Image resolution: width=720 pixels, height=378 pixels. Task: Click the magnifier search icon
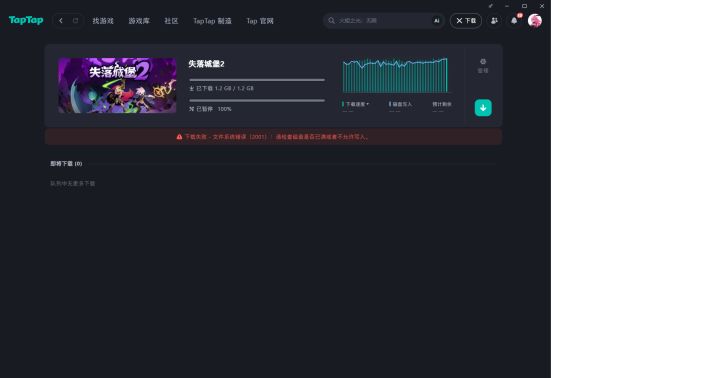(331, 21)
